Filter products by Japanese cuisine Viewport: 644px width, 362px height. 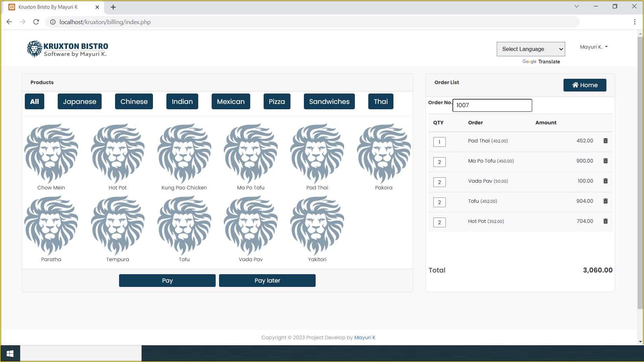pos(79,101)
